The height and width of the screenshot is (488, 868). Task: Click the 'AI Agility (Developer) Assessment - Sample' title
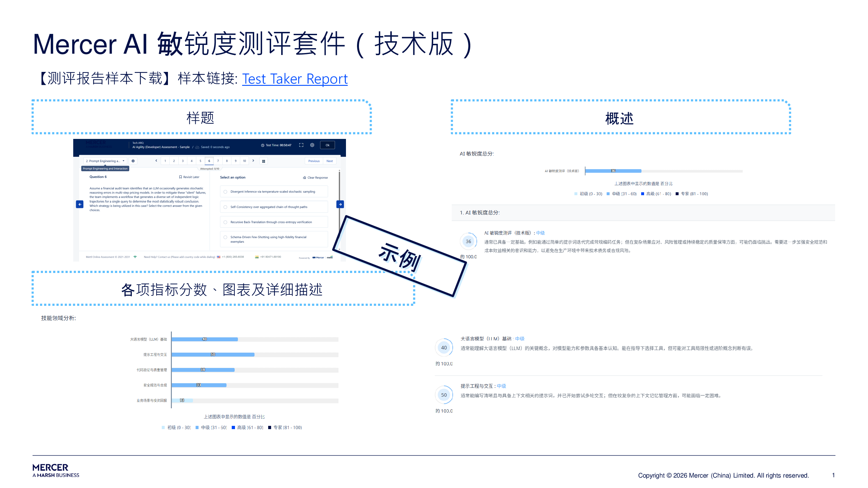tap(161, 147)
